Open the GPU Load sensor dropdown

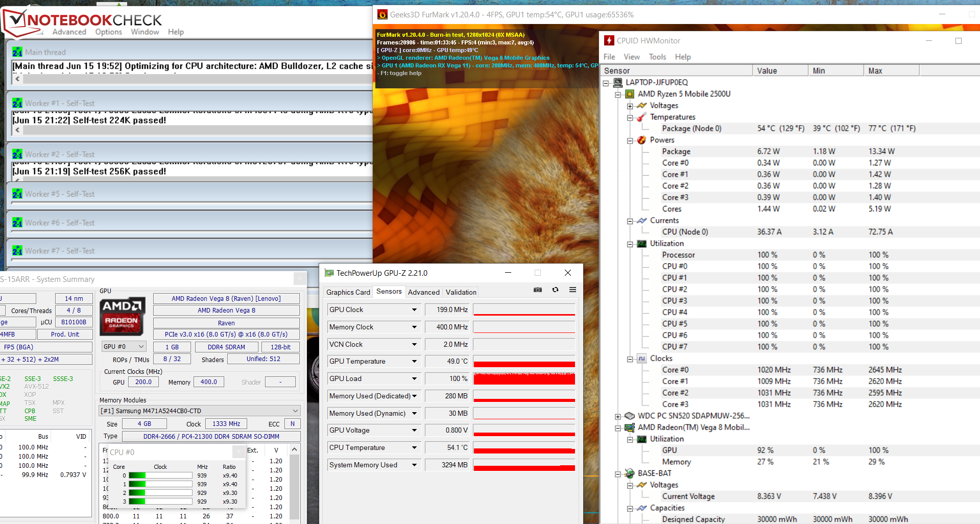414,379
